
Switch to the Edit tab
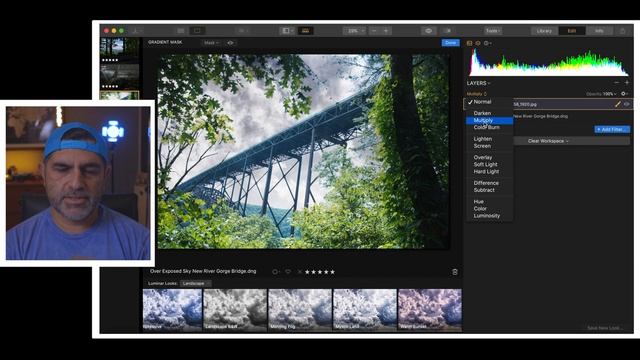tap(572, 31)
